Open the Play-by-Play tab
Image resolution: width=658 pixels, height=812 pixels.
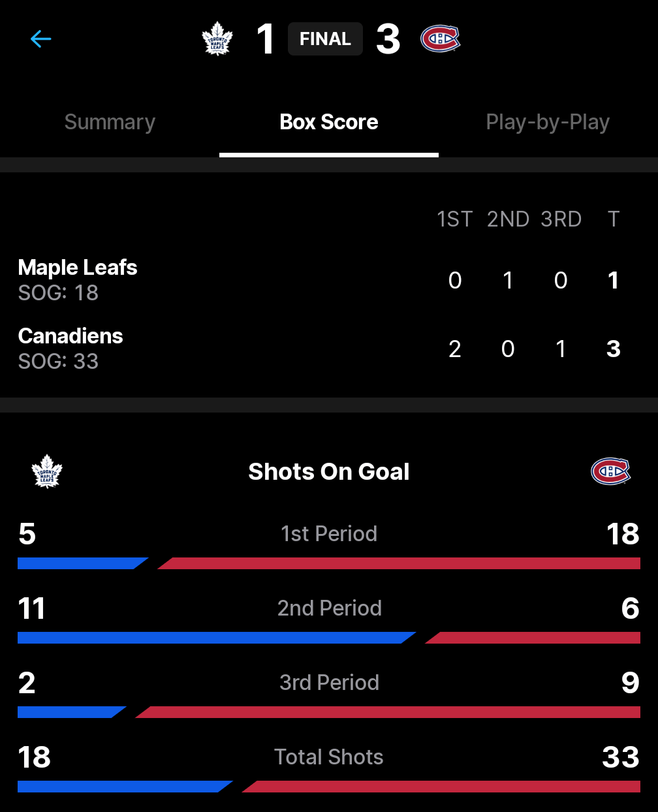(548, 122)
